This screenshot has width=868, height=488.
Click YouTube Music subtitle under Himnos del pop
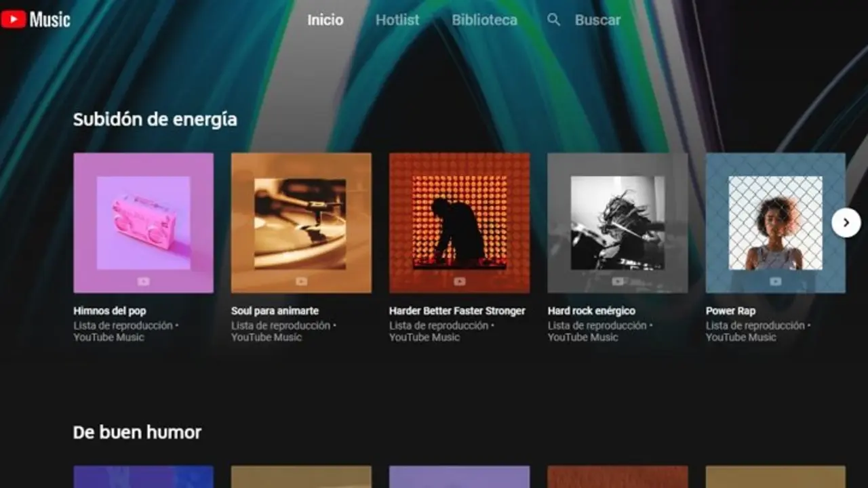(x=108, y=338)
